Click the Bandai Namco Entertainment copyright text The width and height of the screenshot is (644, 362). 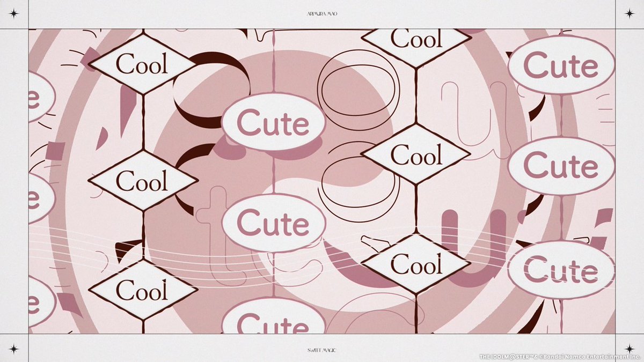click(x=560, y=357)
